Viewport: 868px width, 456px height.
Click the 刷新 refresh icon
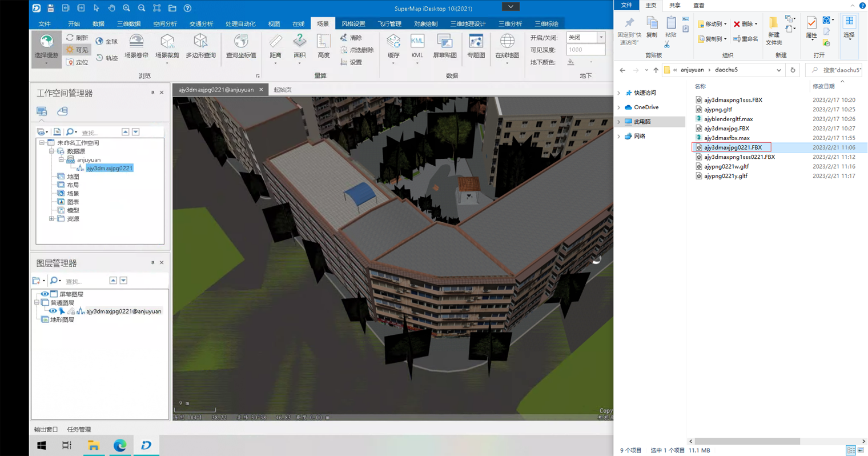pos(77,38)
